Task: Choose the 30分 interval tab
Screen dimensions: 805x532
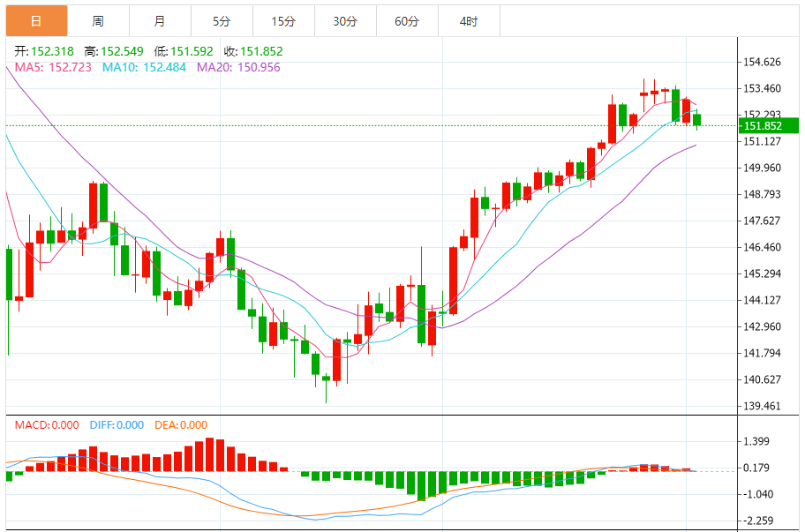Action: coord(345,21)
